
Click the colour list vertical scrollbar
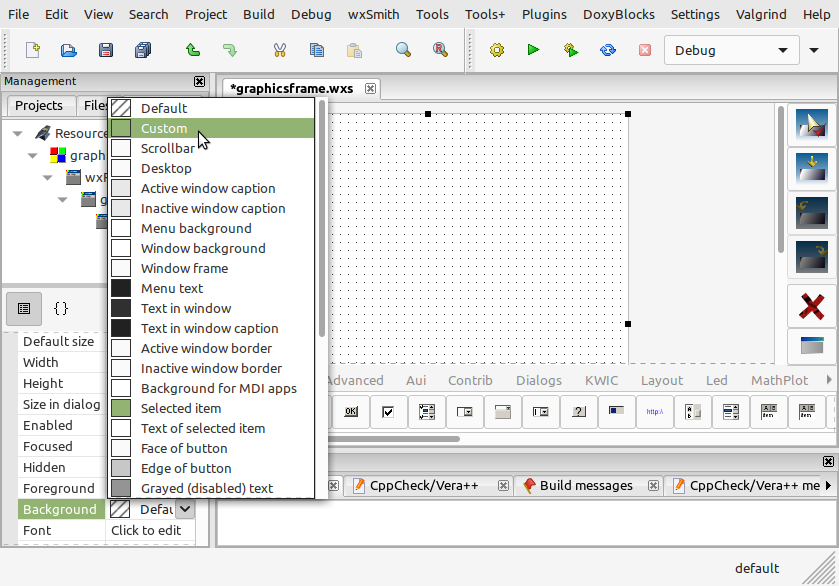322,219
